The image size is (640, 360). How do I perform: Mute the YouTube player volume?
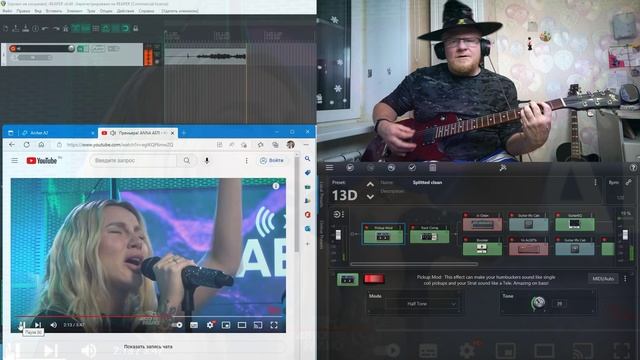[53, 325]
